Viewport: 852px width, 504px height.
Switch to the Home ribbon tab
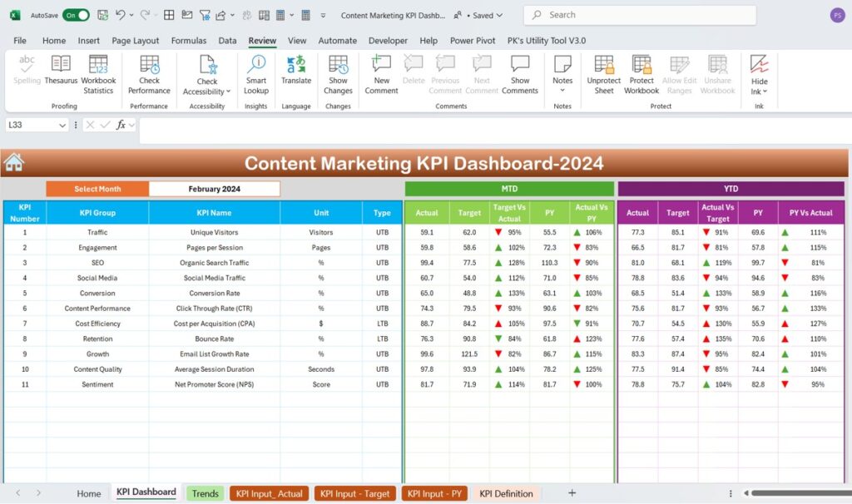click(x=54, y=40)
